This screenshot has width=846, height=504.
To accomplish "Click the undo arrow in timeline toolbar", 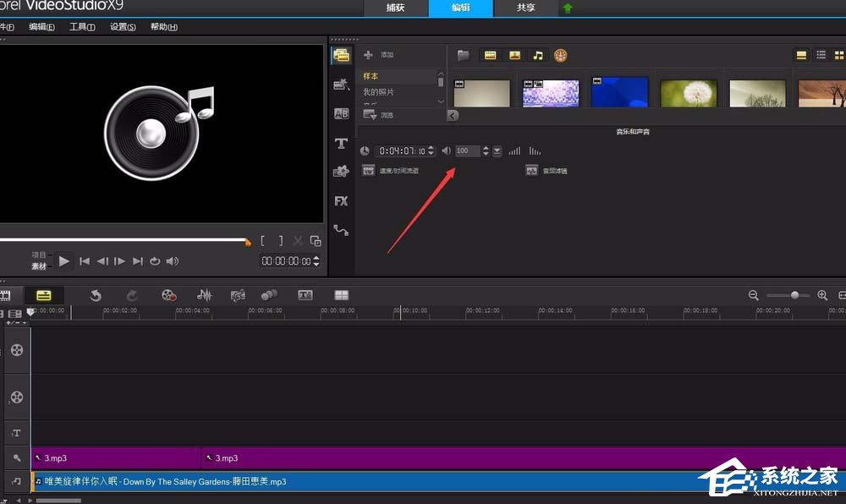I will [96, 295].
